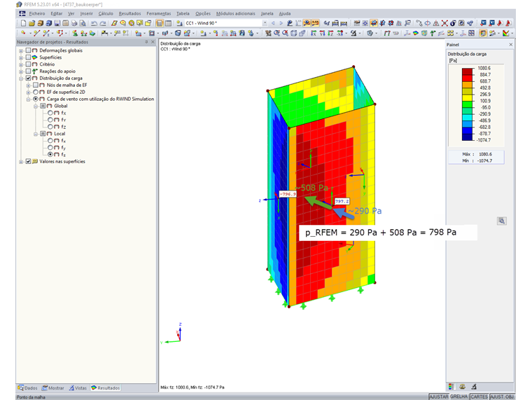Collapse the Global tree node
The width and height of the screenshot is (532, 400).
[36, 106]
